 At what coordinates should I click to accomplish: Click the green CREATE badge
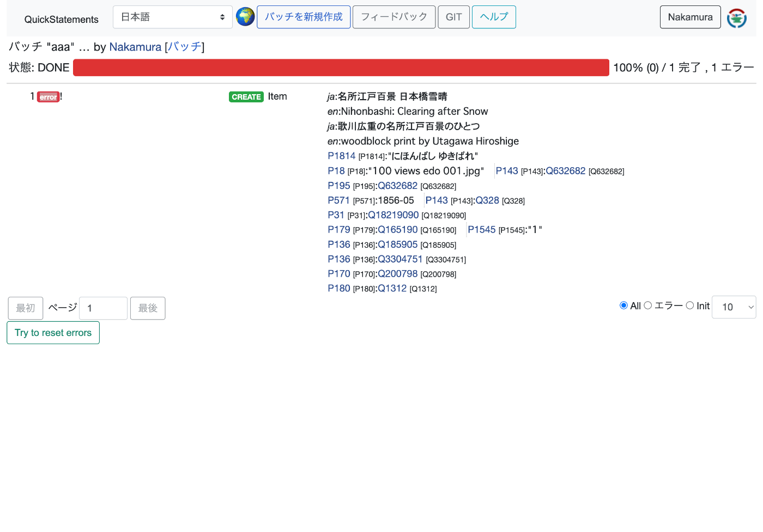coord(246,96)
